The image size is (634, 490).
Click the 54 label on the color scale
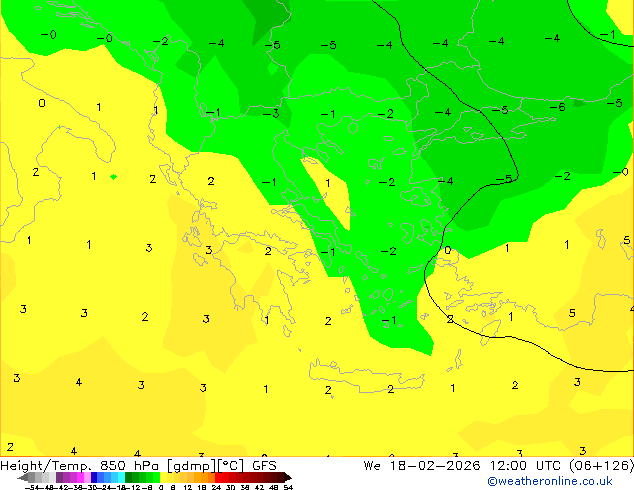click(x=288, y=487)
